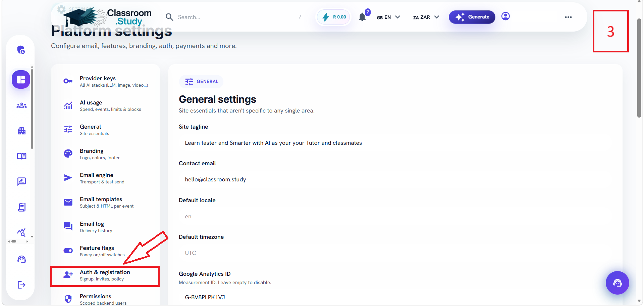Click the analytics search sidebar icon

(x=21, y=232)
